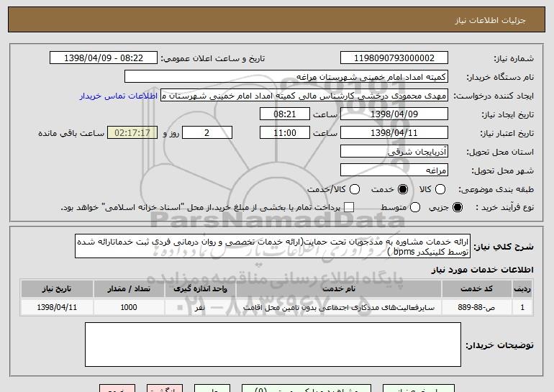
Task: Click the validity date field 1398/04/11
Action: [393, 133]
